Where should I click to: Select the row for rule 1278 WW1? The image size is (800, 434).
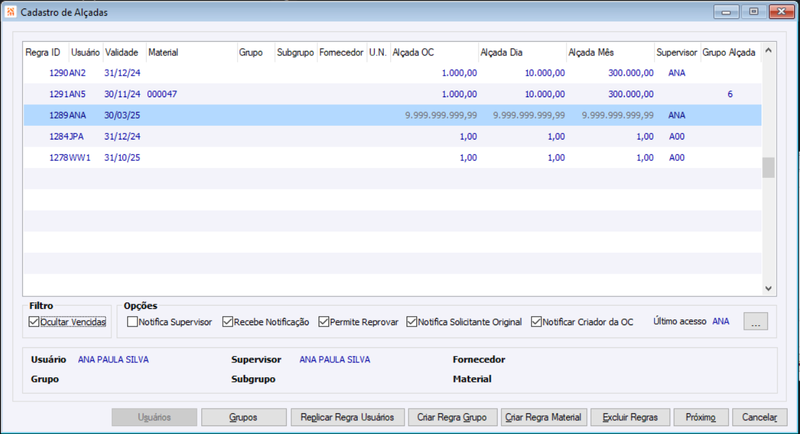pyautogui.click(x=392, y=158)
